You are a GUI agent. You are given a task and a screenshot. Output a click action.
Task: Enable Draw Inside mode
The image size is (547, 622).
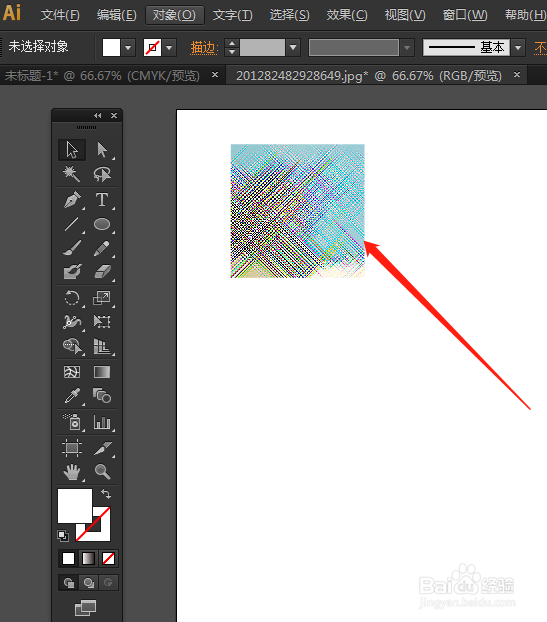click(108, 583)
